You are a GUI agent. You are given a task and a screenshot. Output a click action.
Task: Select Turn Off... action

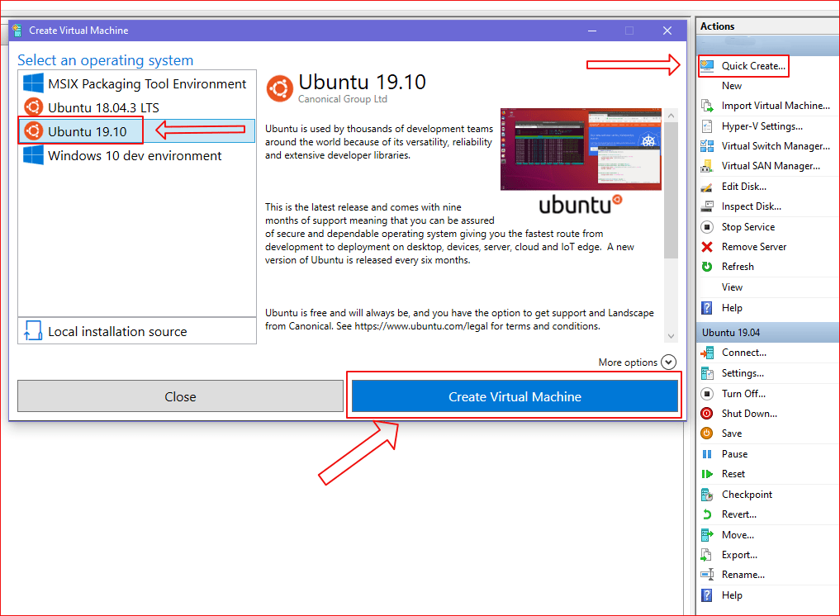click(743, 394)
